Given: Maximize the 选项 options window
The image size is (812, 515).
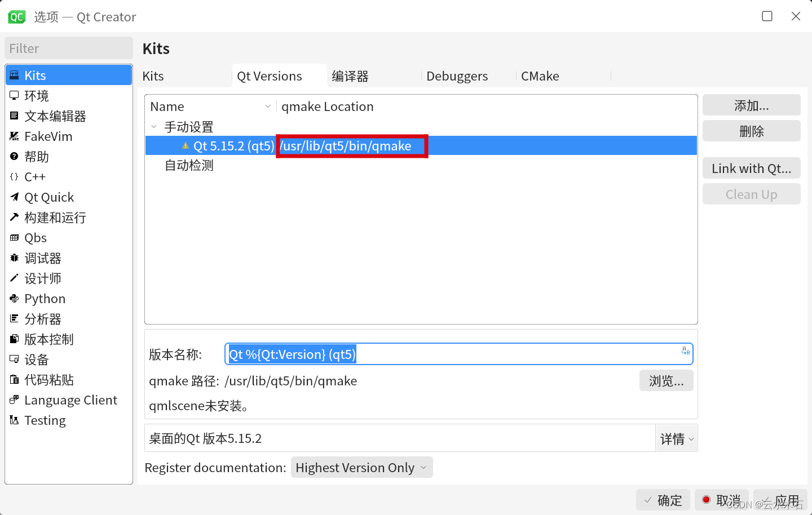Looking at the screenshot, I should (x=767, y=16).
